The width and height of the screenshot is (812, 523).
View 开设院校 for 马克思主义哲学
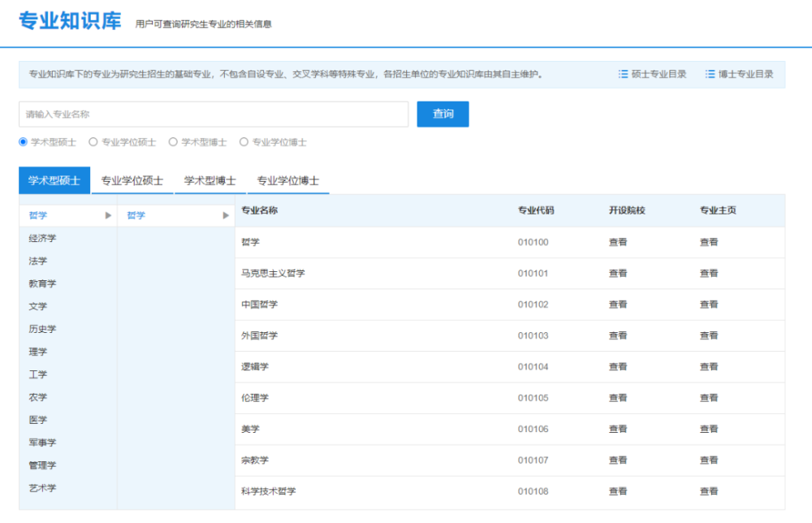click(618, 274)
